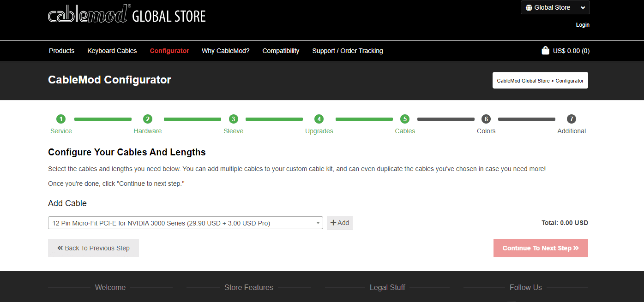Image resolution: width=644 pixels, height=302 pixels.
Task: Click Continue To Next Step button
Action: pyautogui.click(x=541, y=248)
